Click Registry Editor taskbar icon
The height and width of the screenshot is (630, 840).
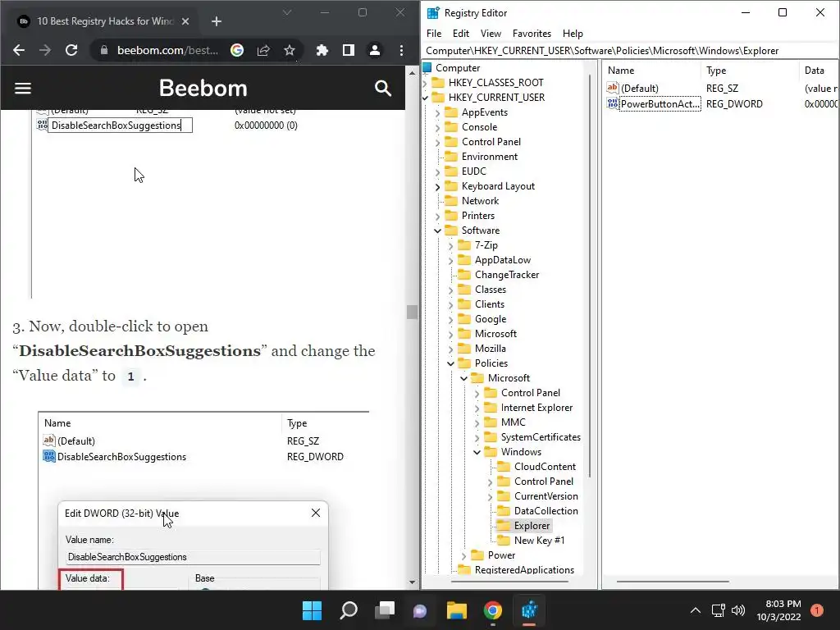529,610
